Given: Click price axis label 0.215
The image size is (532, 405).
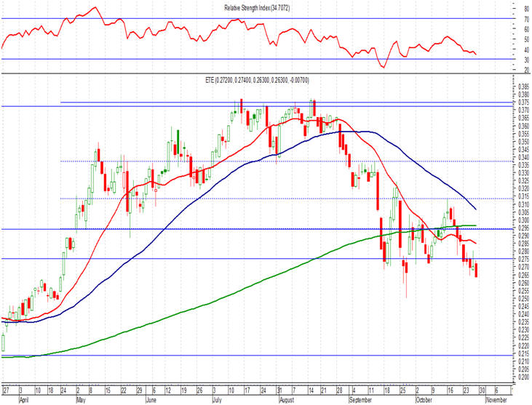Looking at the screenshot, I should (525, 353).
